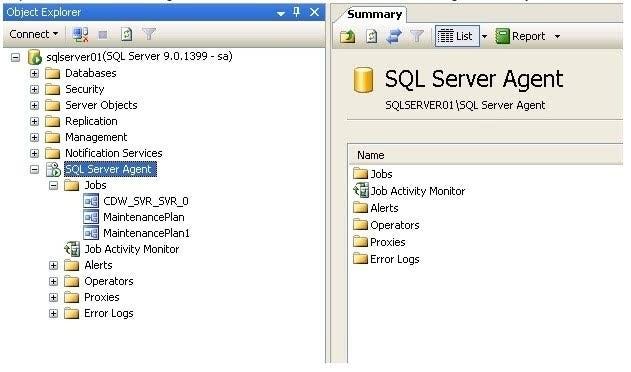This screenshot has height=372, width=631.
Task: Collapse the sqlserver01 server node
Action: click(x=15, y=58)
